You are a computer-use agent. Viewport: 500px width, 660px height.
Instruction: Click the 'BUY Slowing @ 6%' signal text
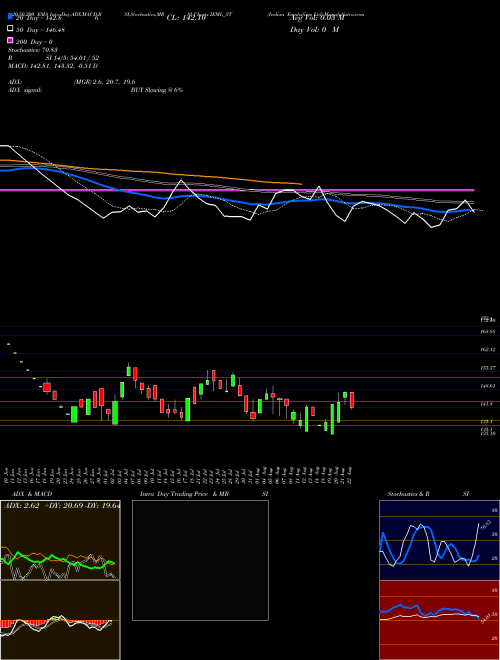(157, 90)
